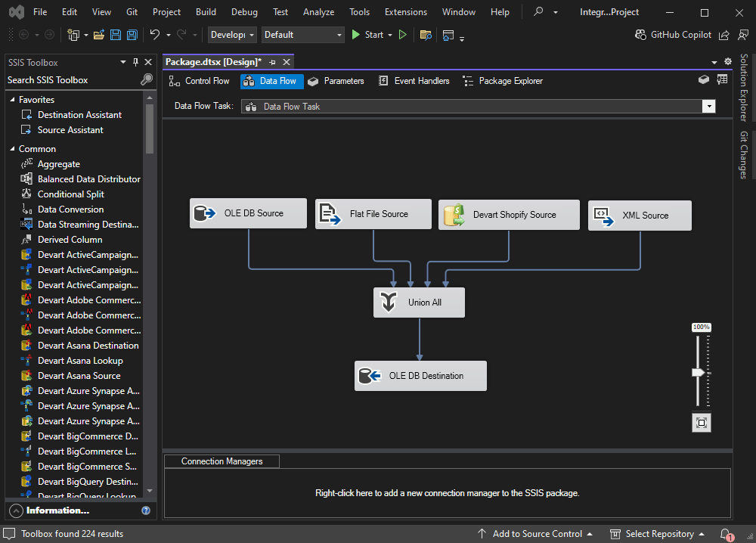Click the Start Without Debugging outline arrow
Screen dimensions: 756x543
click(x=403, y=35)
